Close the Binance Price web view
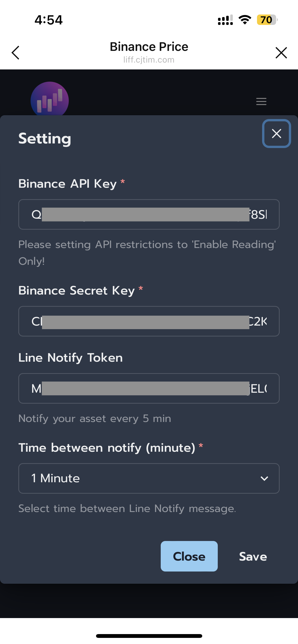Screen dimensions: 298x644 click(x=281, y=53)
